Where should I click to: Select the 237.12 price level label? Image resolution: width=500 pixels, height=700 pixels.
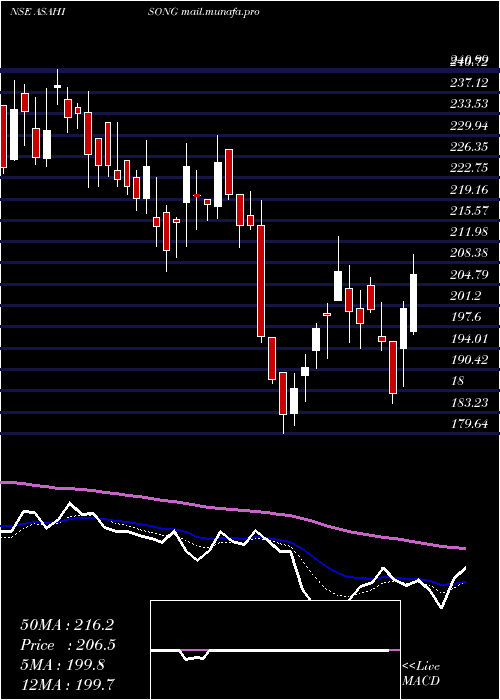coord(468,83)
